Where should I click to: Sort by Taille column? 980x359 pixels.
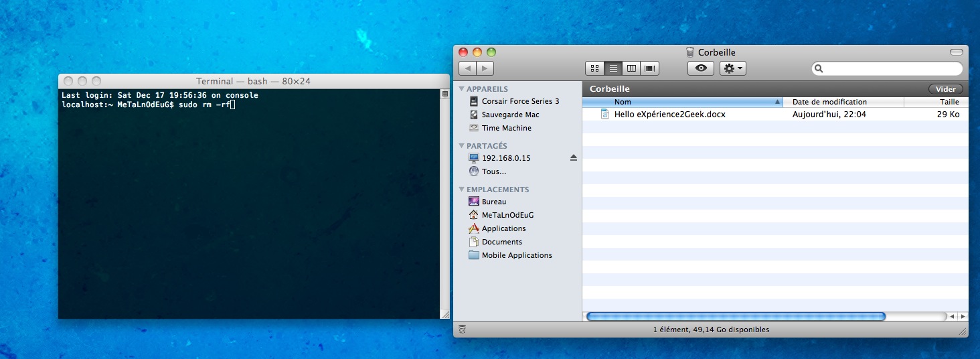coord(936,102)
